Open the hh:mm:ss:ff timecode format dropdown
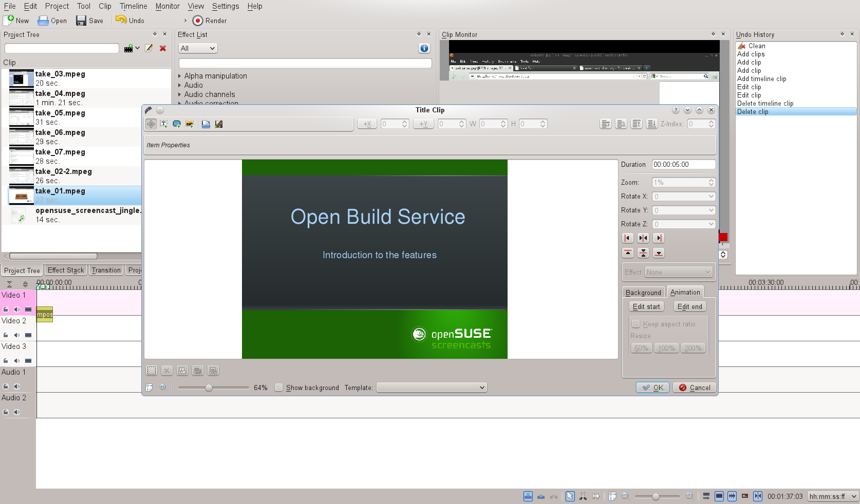 pyautogui.click(x=832, y=496)
